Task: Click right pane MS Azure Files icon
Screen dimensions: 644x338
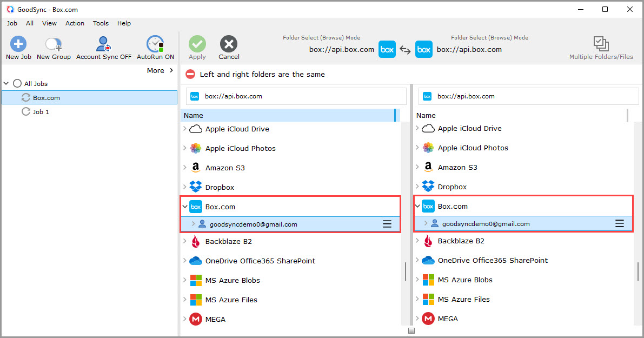Action: [x=428, y=300]
